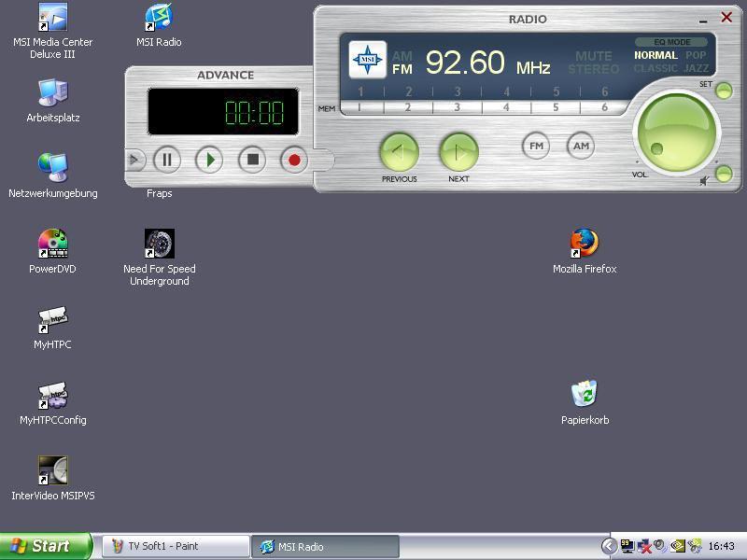Select memory preset 5

556,107
